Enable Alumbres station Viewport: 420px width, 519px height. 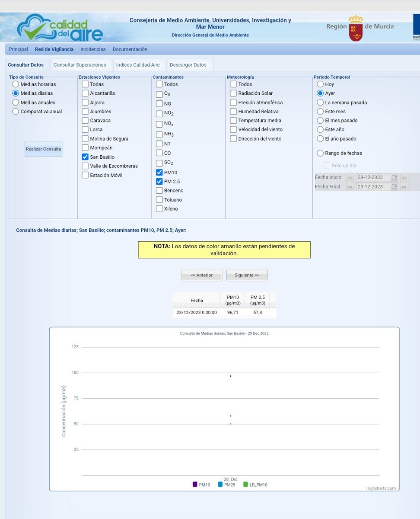click(86, 112)
